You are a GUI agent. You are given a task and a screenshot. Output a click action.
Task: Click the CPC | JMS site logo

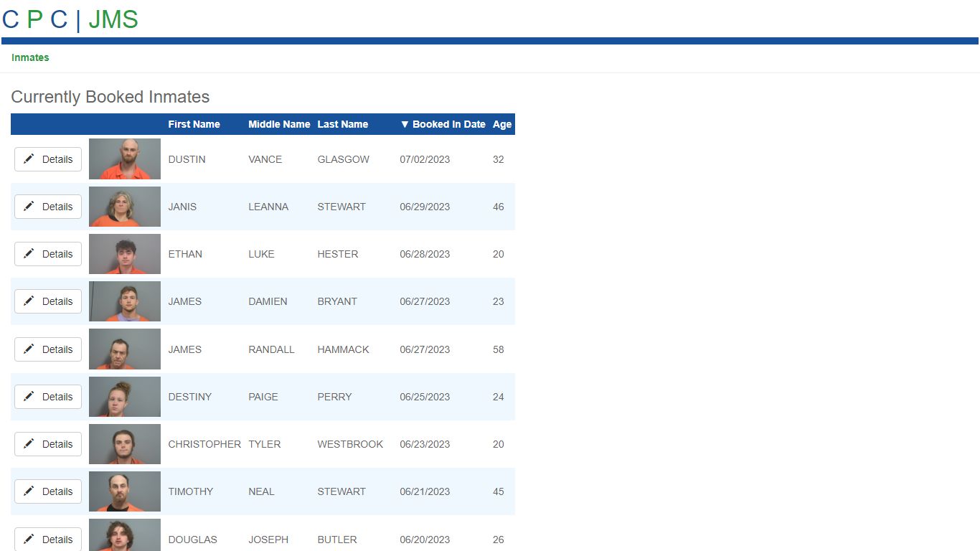click(70, 19)
